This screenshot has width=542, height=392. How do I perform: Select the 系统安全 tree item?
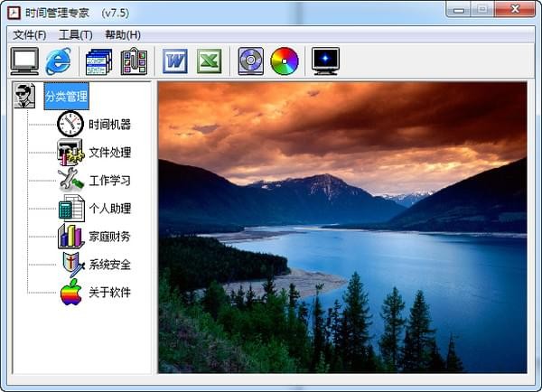pos(109,265)
